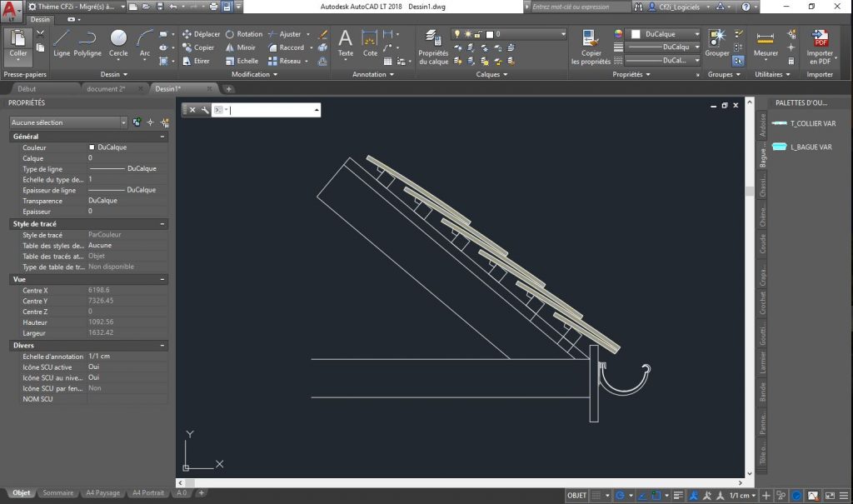Choose the Polyligne tool

click(x=87, y=43)
